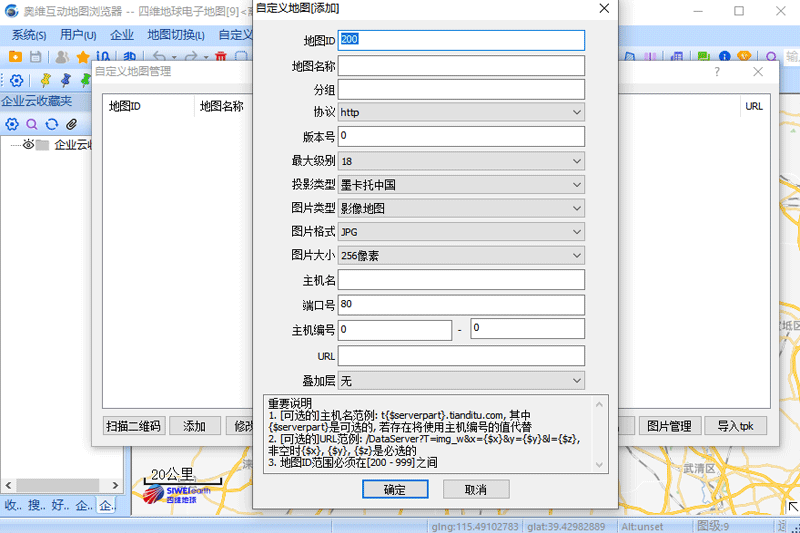The width and height of the screenshot is (800, 533).
Task: Click the orange add-folder toolbar icon
Action: point(15,57)
